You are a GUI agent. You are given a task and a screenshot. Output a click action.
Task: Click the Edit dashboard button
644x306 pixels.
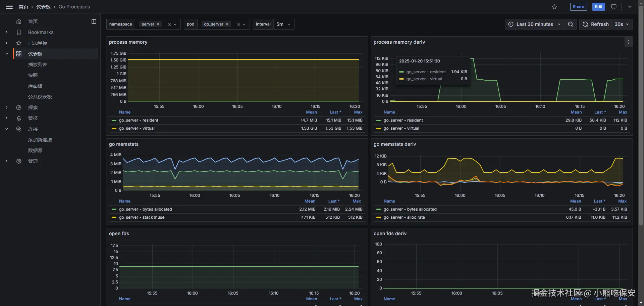(598, 7)
